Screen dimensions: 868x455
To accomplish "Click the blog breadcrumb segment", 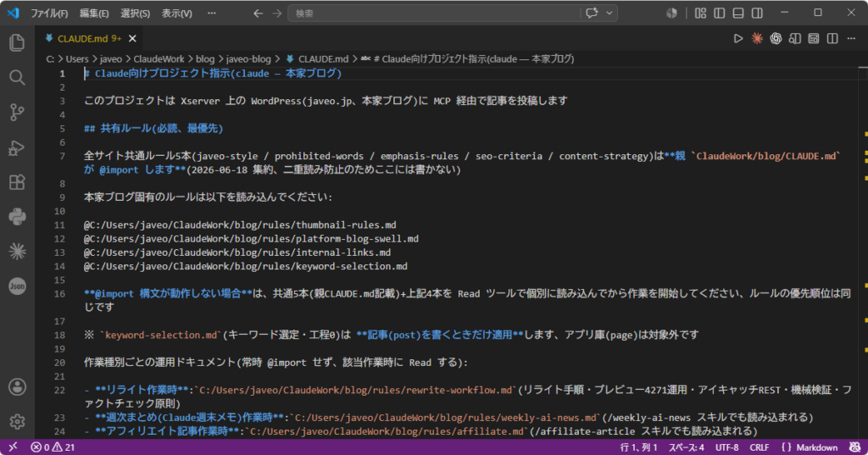I will [x=205, y=58].
